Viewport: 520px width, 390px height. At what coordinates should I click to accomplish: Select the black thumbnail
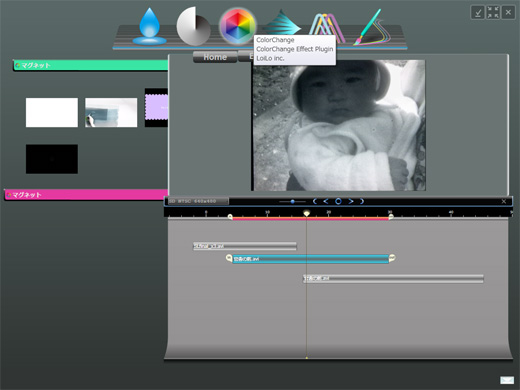(x=52, y=159)
